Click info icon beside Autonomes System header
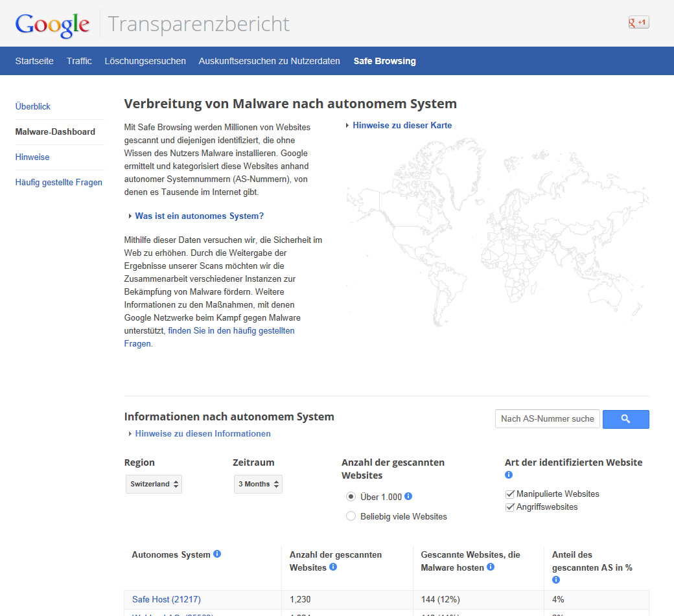The height and width of the screenshot is (616, 674). 217,554
